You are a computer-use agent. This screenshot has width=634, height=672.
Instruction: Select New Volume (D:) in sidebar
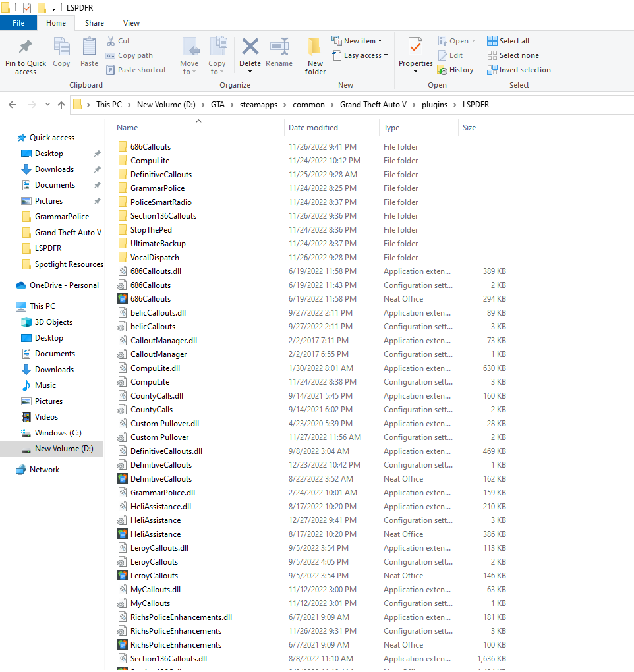pos(51,449)
